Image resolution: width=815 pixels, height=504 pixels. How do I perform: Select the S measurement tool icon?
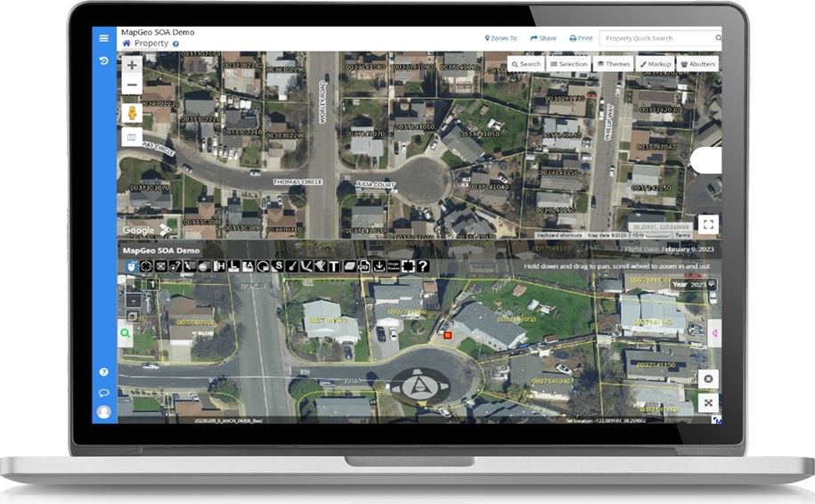[278, 266]
